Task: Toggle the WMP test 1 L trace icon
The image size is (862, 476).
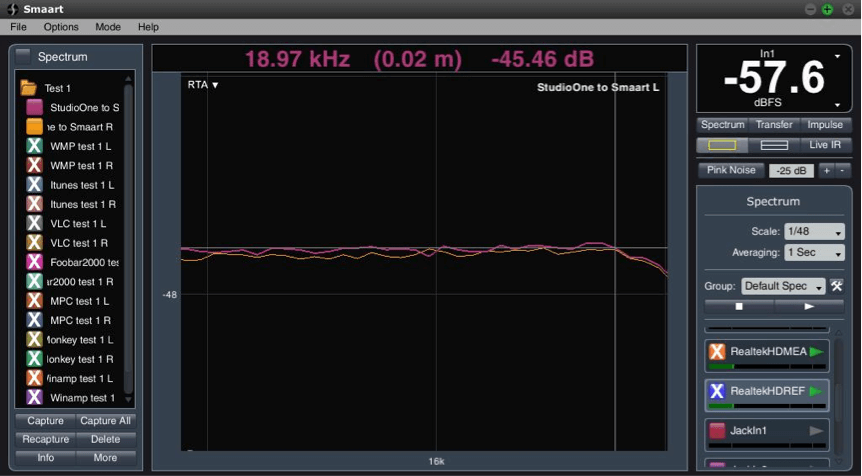Action: [34, 146]
